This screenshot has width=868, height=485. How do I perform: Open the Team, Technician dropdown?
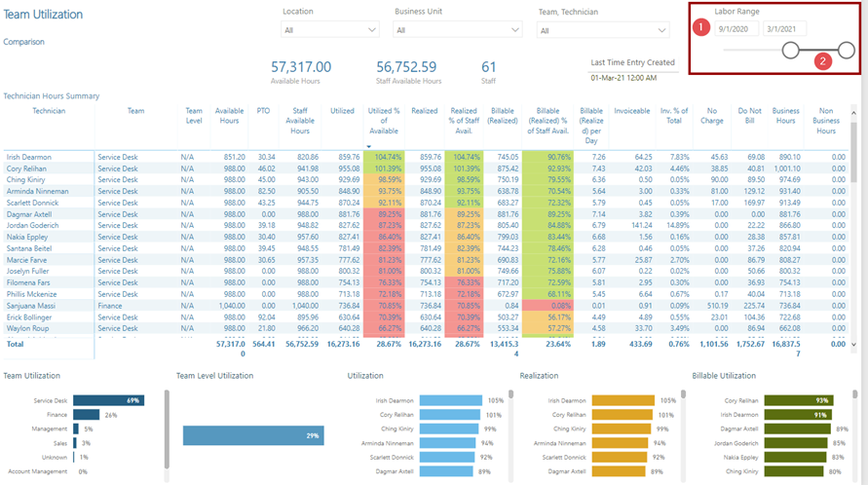point(597,30)
